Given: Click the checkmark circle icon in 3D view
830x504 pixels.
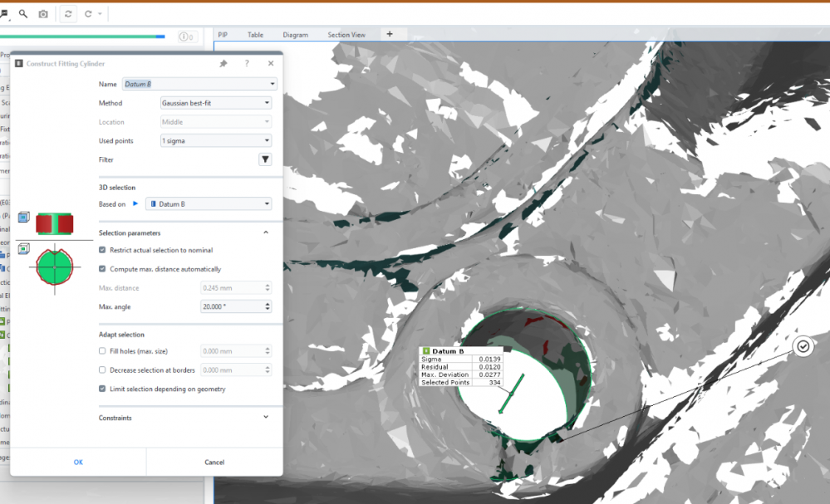Looking at the screenshot, I should 803,346.
